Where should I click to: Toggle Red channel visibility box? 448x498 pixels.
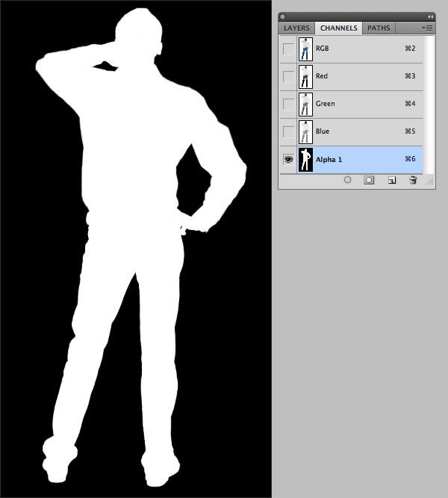tap(288, 77)
